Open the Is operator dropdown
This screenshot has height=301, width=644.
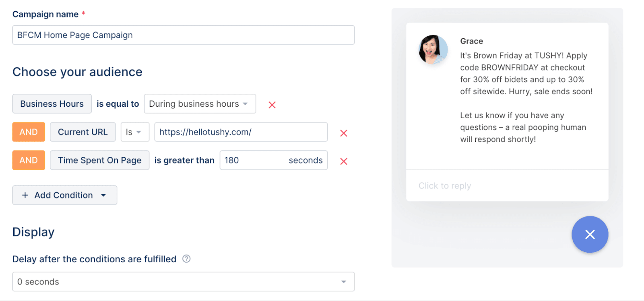click(135, 132)
